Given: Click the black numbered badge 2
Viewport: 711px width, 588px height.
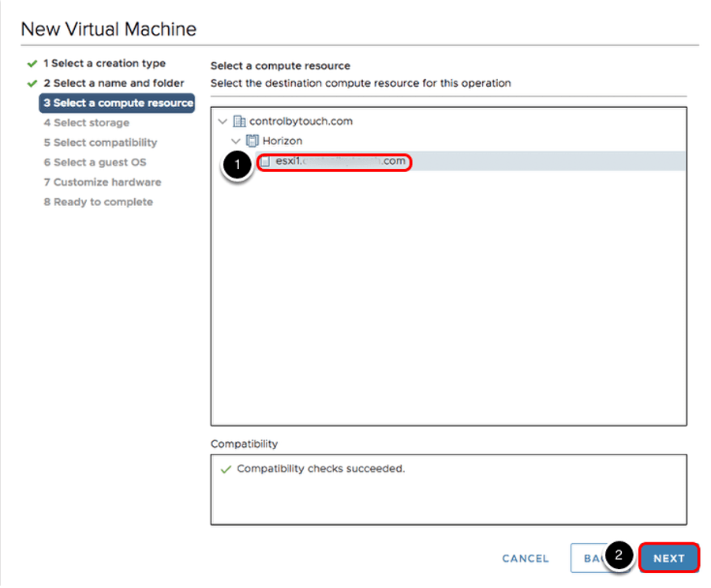Looking at the screenshot, I should 619,556.
